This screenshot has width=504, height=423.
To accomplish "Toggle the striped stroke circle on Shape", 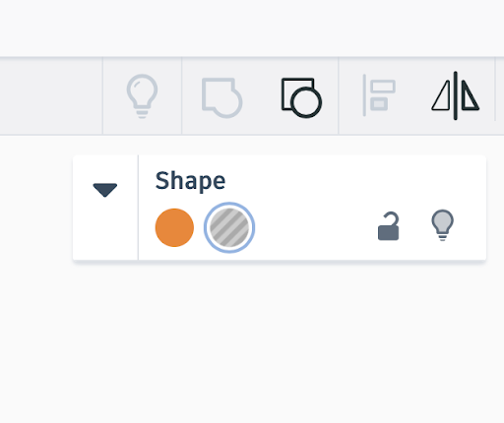I will [229, 227].
